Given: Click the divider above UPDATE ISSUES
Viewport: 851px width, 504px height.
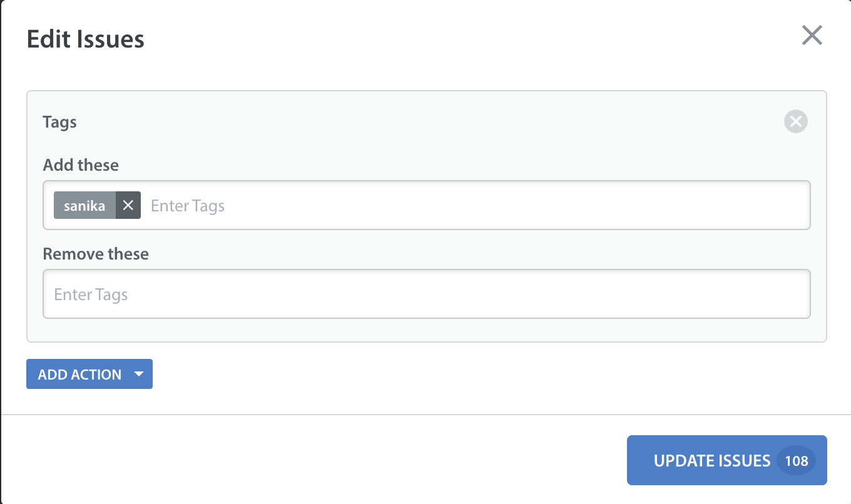Looking at the screenshot, I should [x=425, y=414].
